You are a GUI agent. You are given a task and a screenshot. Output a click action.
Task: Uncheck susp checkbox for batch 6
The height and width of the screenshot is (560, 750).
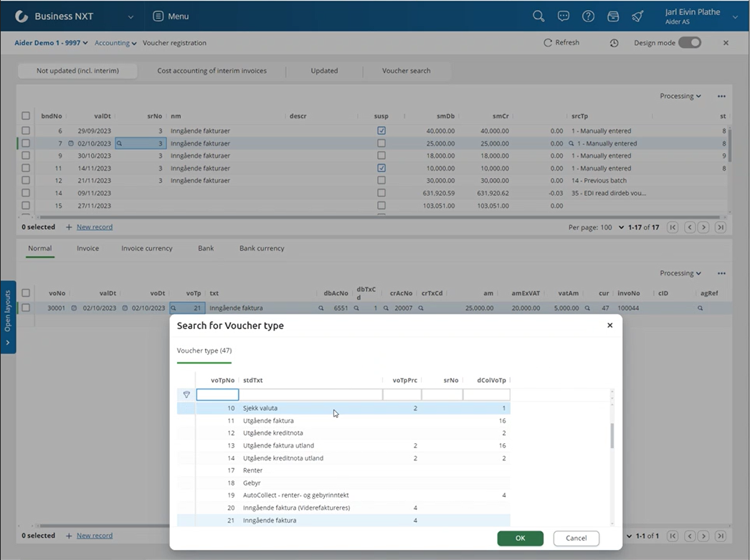(381, 131)
